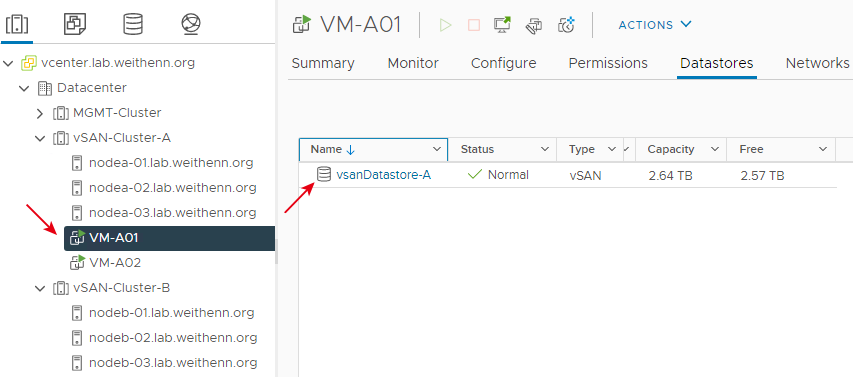Sort by the Name column header
The height and width of the screenshot is (377, 853).
point(326,149)
